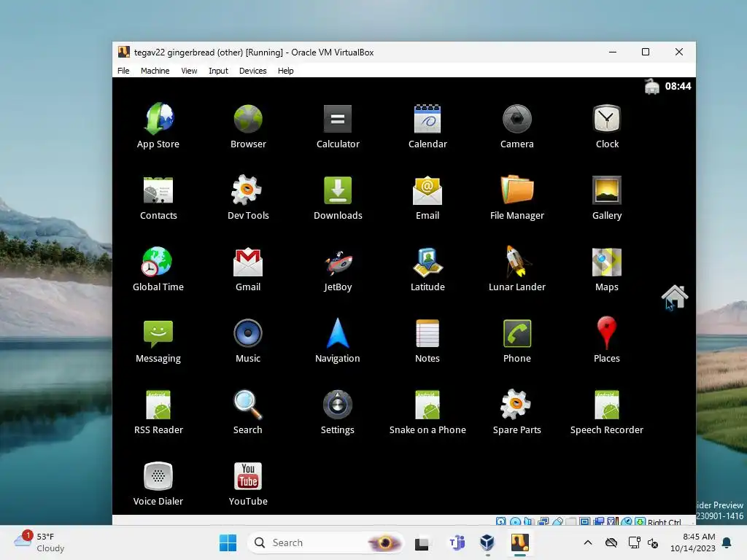Click the Android status bar notification icon
This screenshot has height=560, width=747.
651,87
